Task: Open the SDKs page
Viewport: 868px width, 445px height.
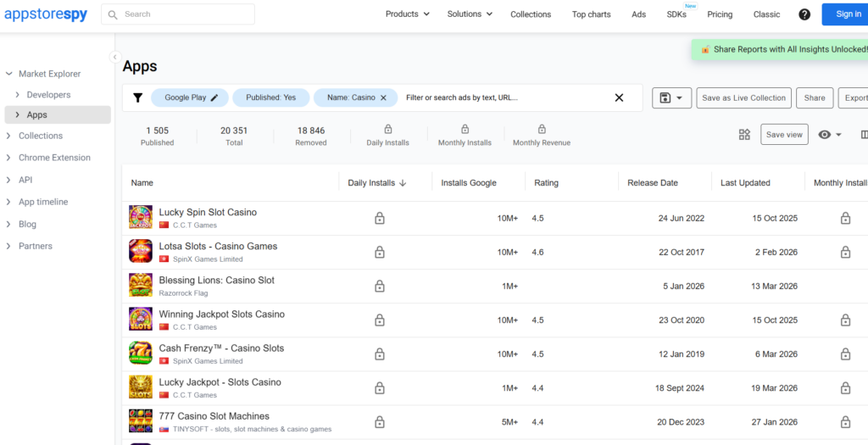Action: (676, 14)
